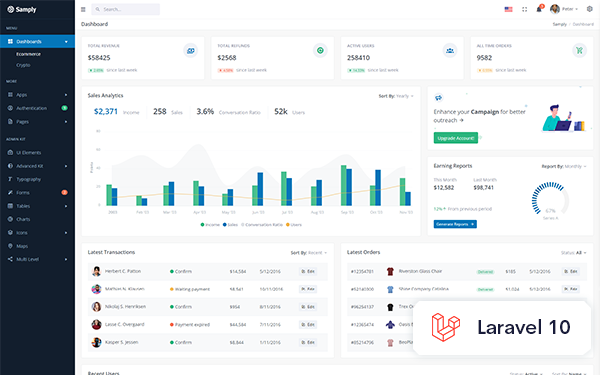The width and height of the screenshot is (600, 375).
Task: Select Ecommerce dashboard submenu item
Action: point(28,54)
